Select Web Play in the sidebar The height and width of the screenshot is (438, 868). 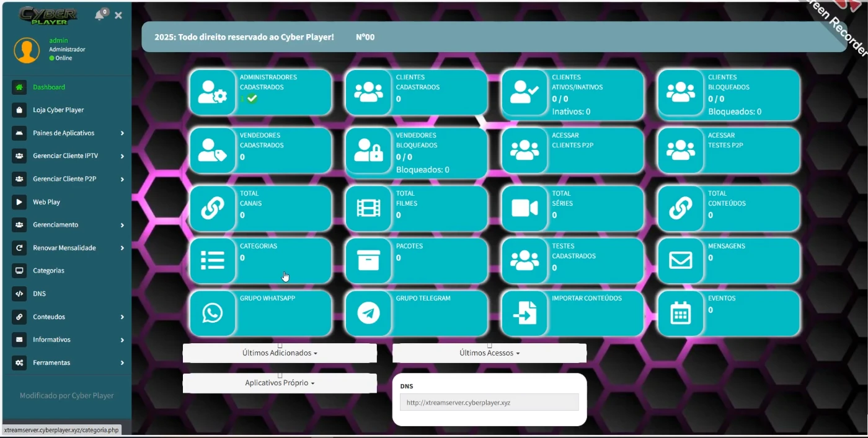pos(46,202)
